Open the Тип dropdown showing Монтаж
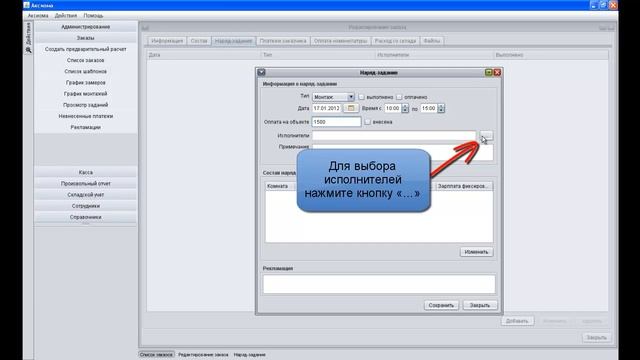The width and height of the screenshot is (640, 360). [333, 97]
